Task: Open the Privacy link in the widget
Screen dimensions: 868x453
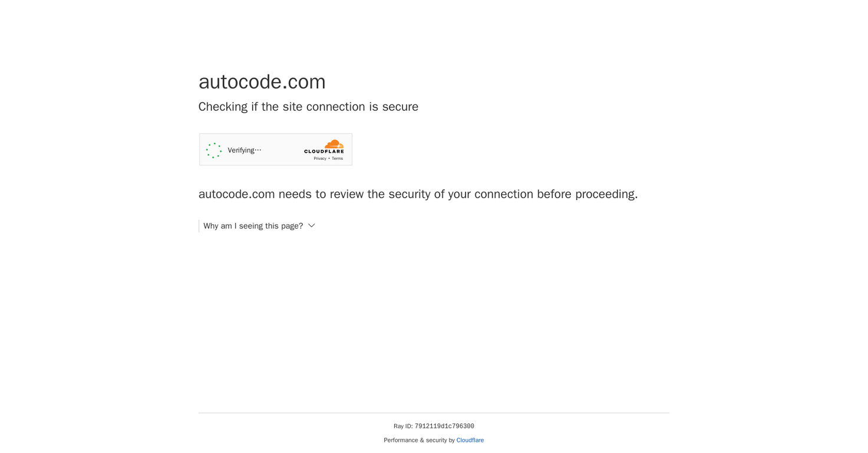Action: (x=320, y=158)
